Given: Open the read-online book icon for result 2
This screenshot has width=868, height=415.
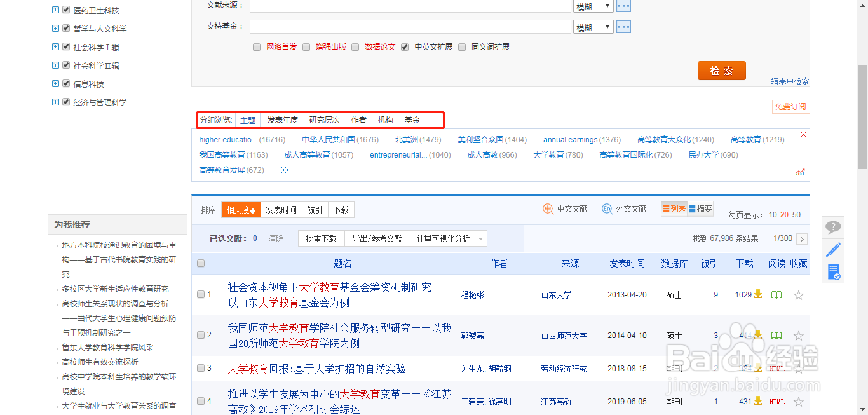Looking at the screenshot, I should (776, 336).
